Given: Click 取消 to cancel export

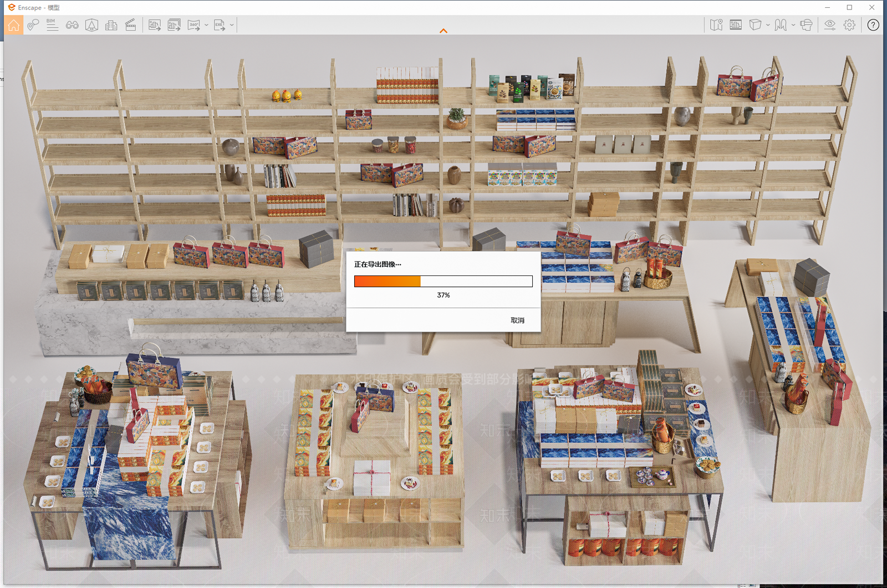Looking at the screenshot, I should coord(517,320).
